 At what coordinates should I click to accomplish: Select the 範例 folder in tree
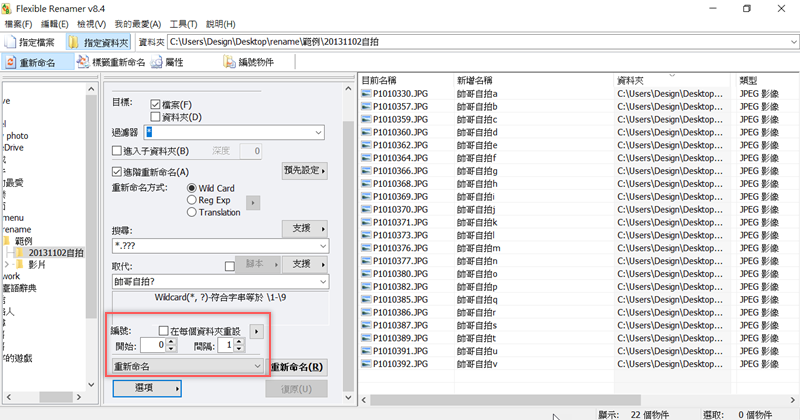click(x=23, y=241)
